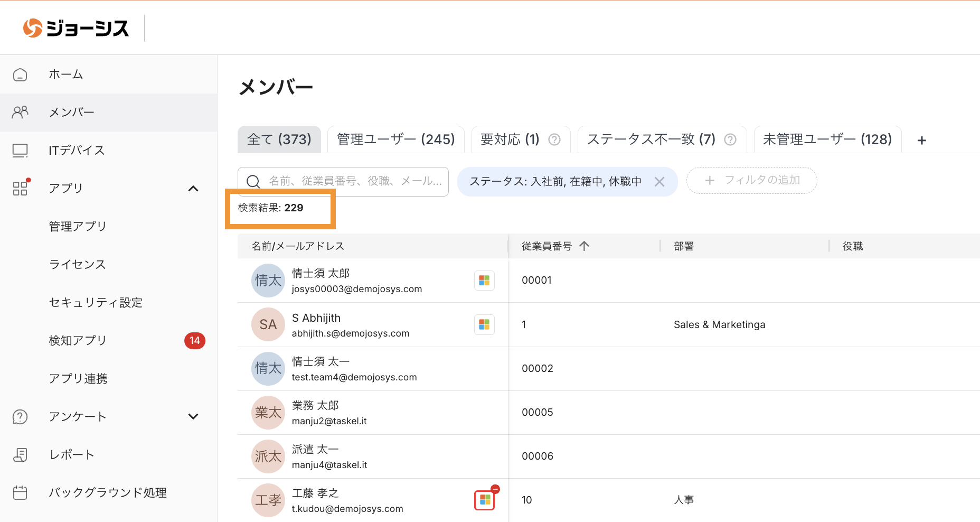Switch to 管理ユーザー (245) tab
Screen dimensions: 980x522
[395, 139]
